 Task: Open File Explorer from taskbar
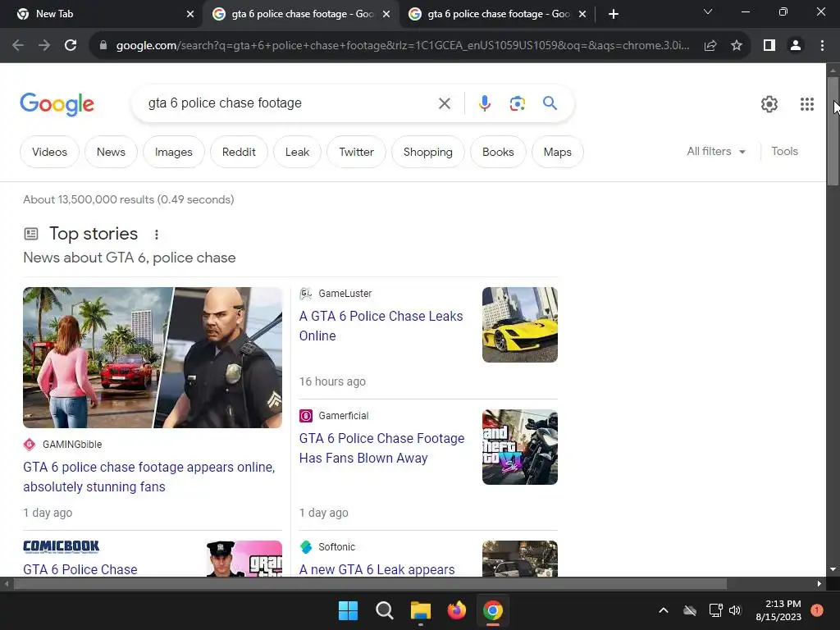[421, 610]
